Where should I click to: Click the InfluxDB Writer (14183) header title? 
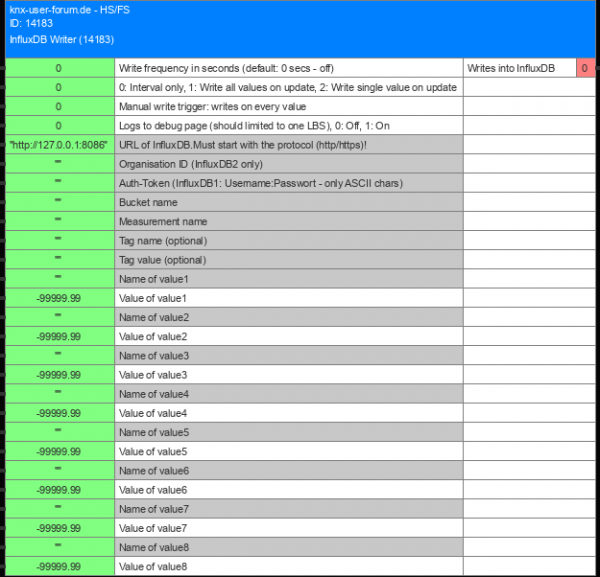tap(60, 40)
